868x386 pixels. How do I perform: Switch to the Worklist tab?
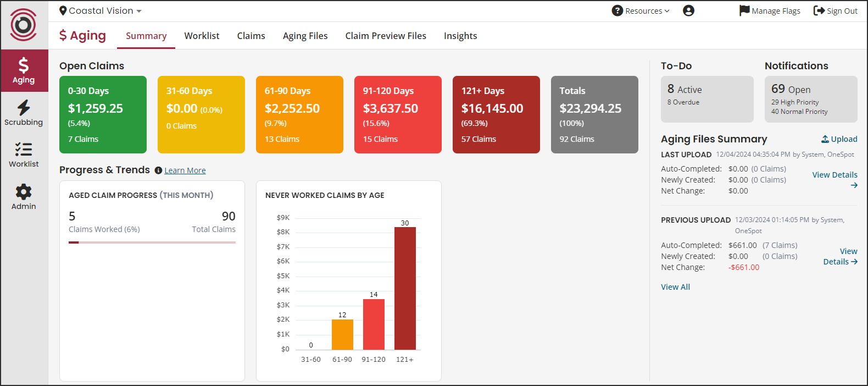point(202,36)
